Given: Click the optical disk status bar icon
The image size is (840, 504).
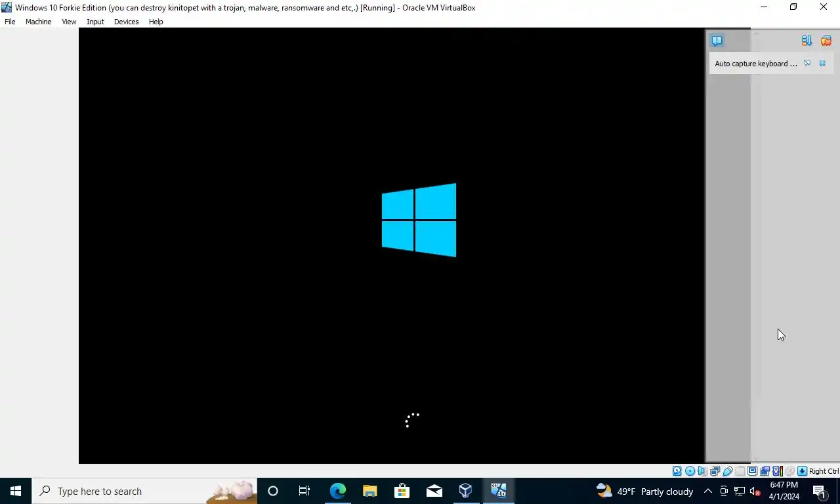Looking at the screenshot, I should 690,471.
